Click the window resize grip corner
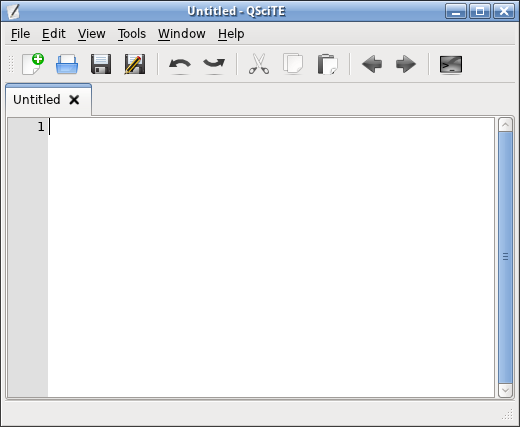Image resolution: width=520 pixels, height=427 pixels. point(507,414)
